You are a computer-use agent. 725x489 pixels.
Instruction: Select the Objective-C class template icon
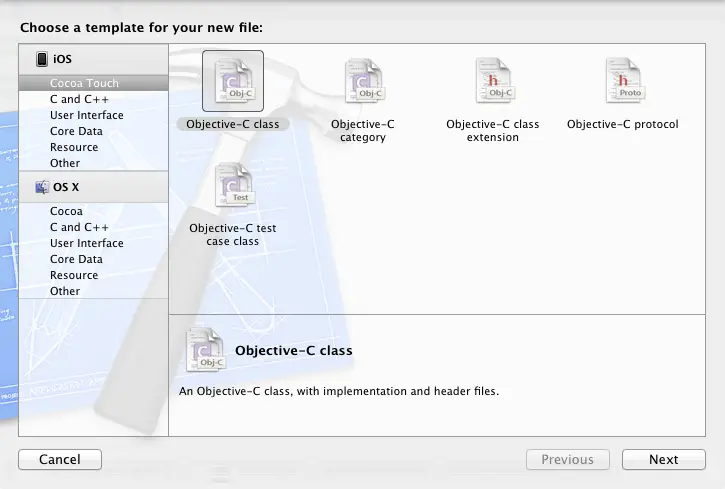click(x=232, y=81)
